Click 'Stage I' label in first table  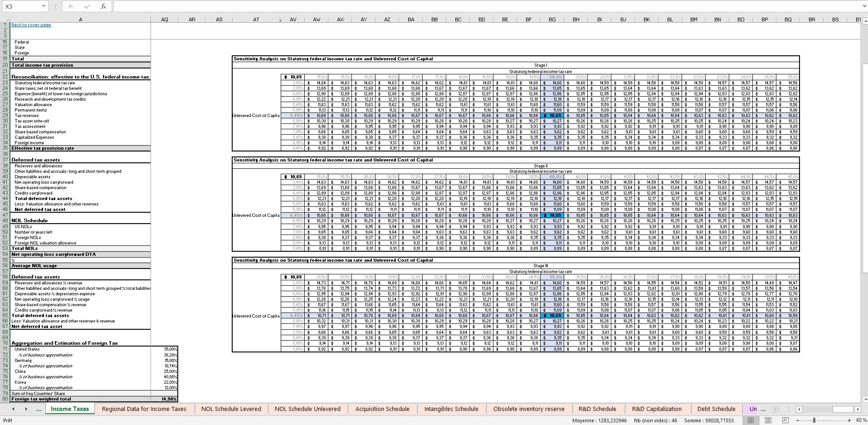[x=541, y=65]
